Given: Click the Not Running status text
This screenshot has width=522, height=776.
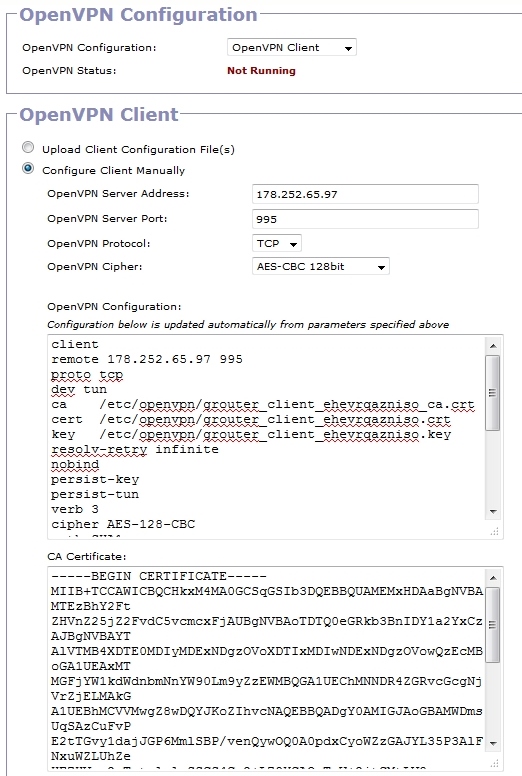Looking at the screenshot, I should [x=261, y=71].
